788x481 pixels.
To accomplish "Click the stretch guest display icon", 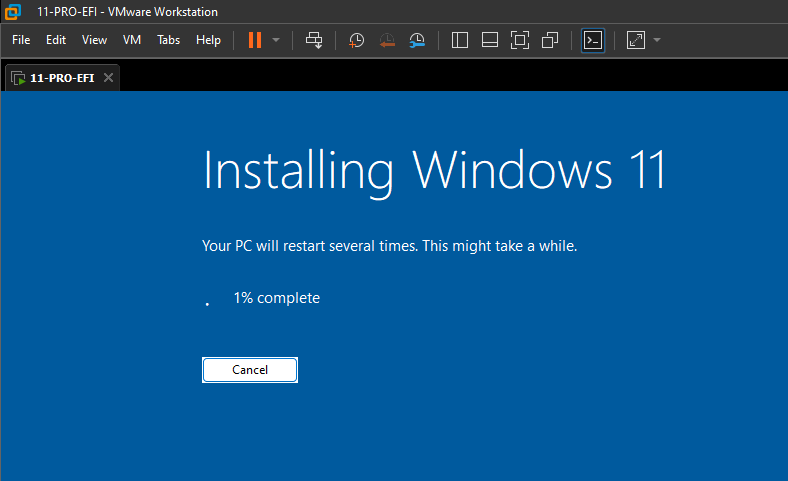I will pos(636,40).
